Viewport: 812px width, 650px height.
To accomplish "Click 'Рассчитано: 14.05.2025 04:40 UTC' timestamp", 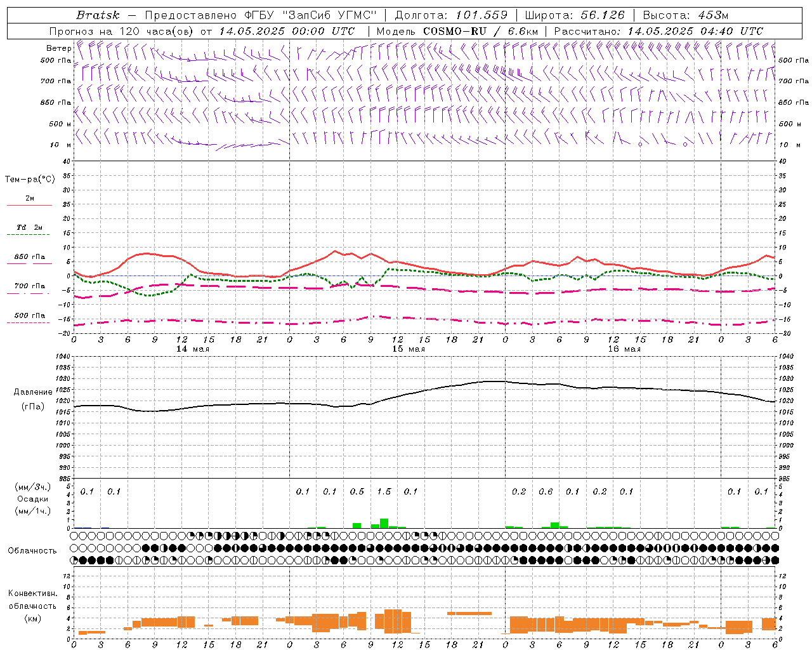I will pos(658,31).
